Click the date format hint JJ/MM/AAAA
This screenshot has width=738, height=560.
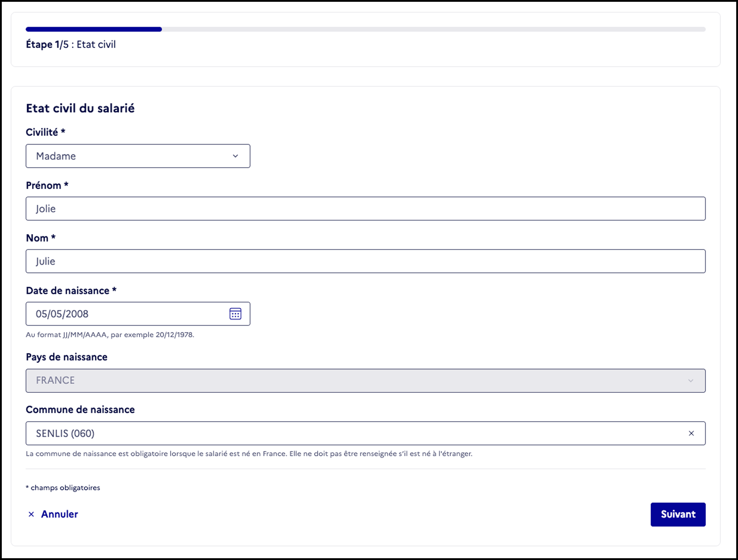coord(110,335)
